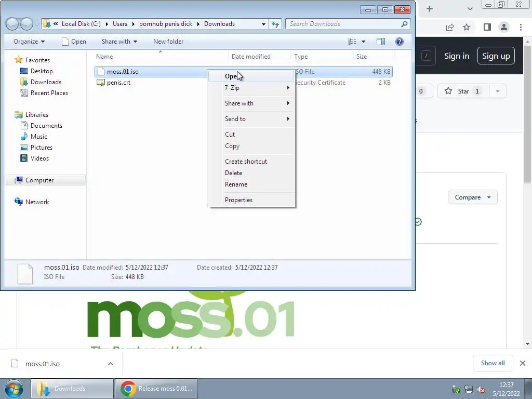This screenshot has width=532, height=399.
Task: Click the Windows Start orb
Action: point(14,389)
